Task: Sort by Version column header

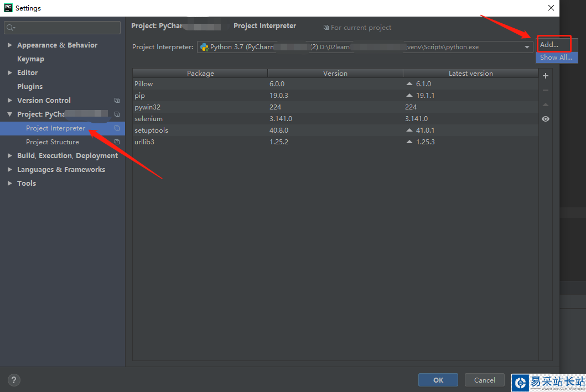Action: click(335, 73)
